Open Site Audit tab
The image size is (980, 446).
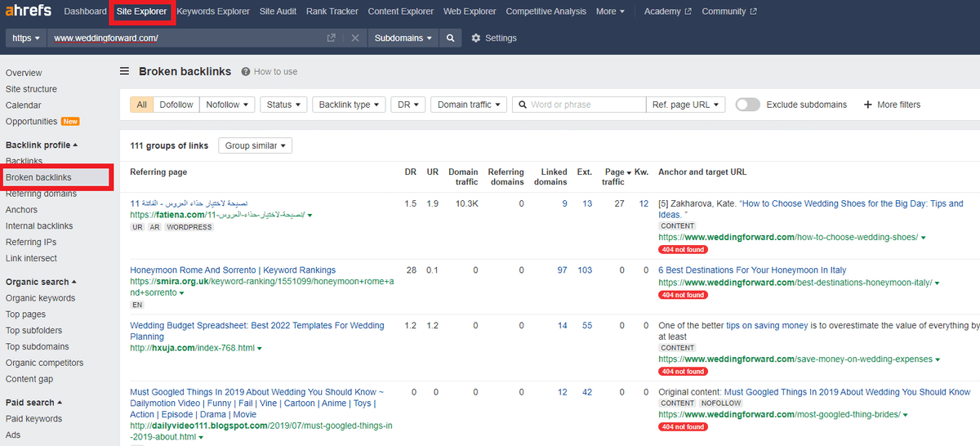coord(278,11)
